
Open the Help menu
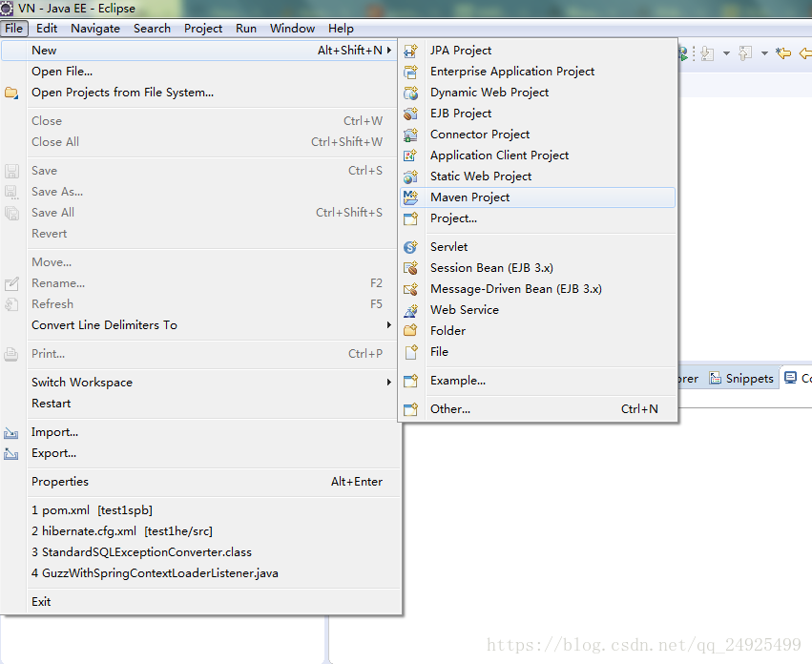click(x=341, y=29)
